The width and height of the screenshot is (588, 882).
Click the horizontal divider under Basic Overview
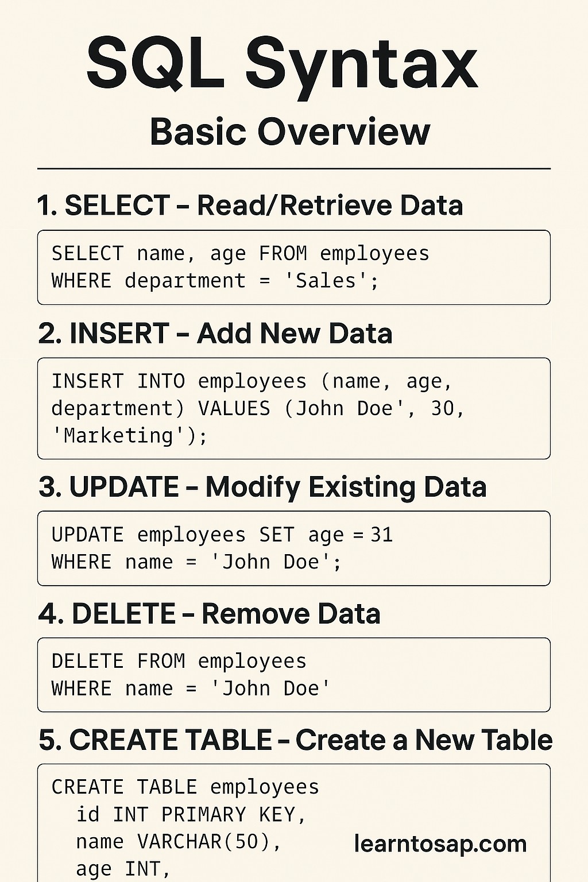click(294, 169)
